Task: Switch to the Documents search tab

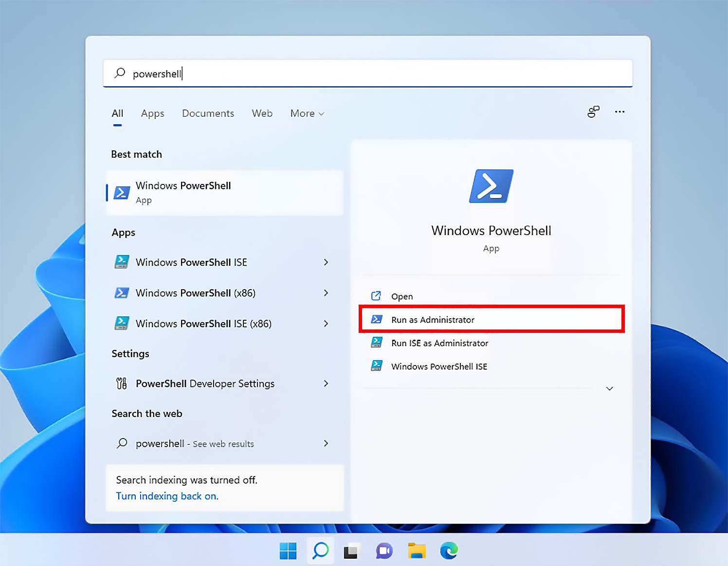Action: (x=208, y=113)
